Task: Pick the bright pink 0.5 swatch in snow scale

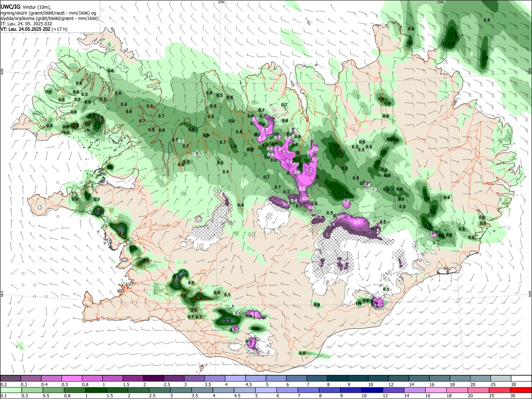Action: tap(71, 378)
